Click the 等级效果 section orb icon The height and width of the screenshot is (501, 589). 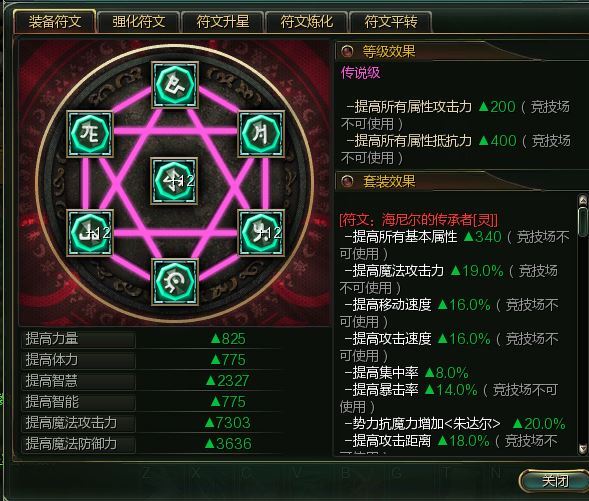click(x=347, y=51)
